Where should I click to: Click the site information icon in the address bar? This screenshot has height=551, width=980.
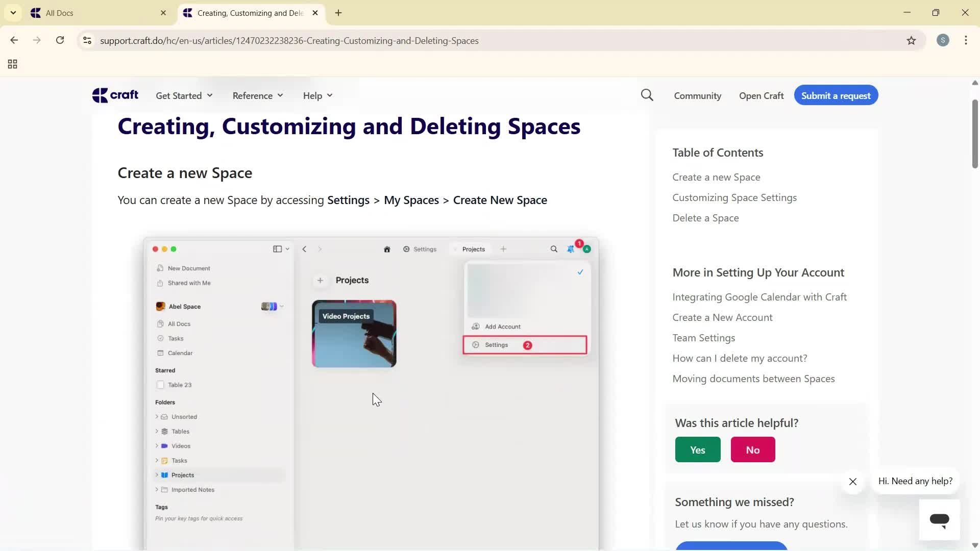[x=87, y=40]
